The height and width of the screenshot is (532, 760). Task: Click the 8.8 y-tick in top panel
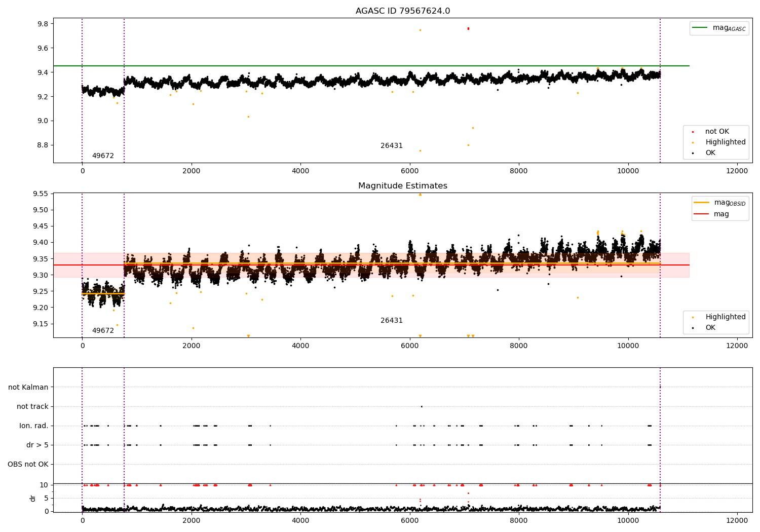(x=43, y=145)
